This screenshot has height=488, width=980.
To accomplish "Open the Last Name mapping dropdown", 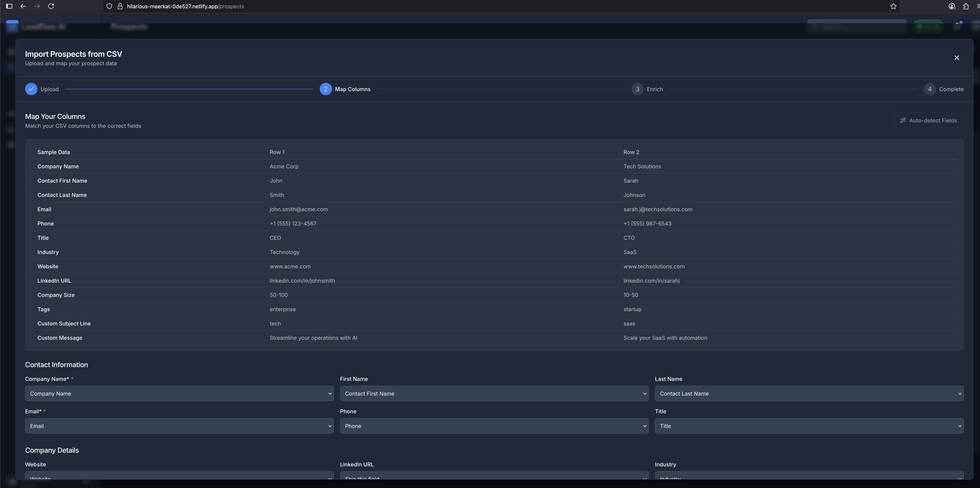I will [x=809, y=393].
